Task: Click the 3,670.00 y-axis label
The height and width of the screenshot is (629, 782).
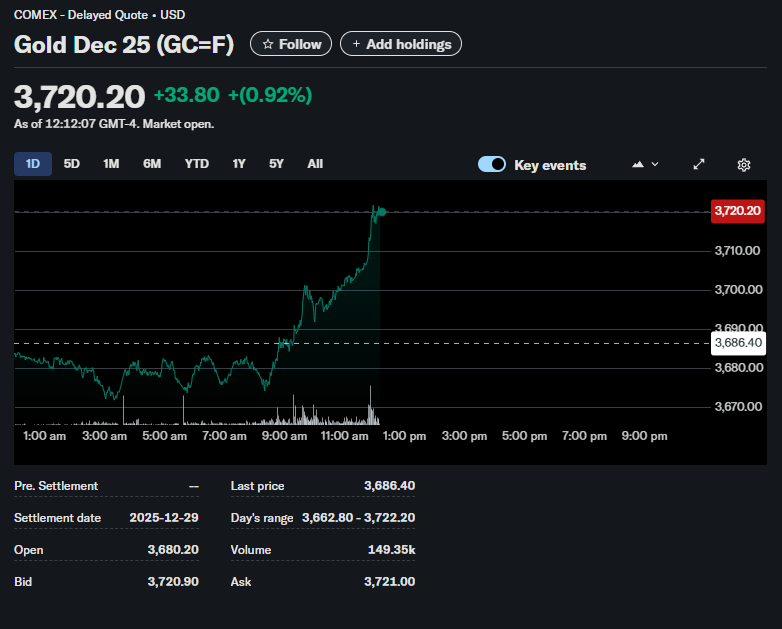Action: tap(738, 407)
